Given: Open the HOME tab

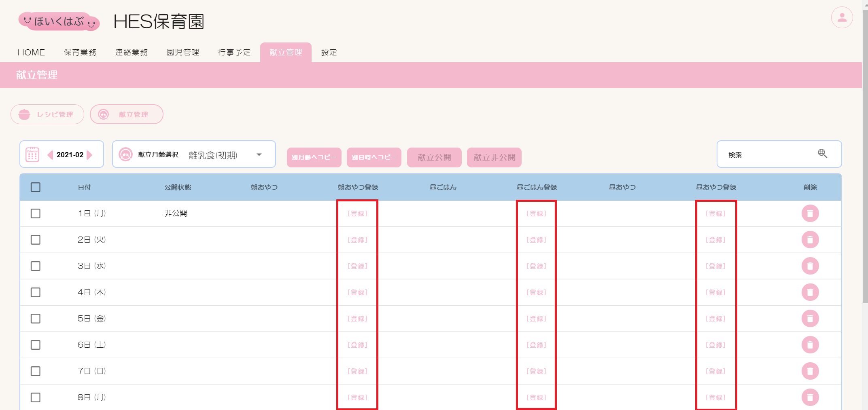Looking at the screenshot, I should click(31, 53).
